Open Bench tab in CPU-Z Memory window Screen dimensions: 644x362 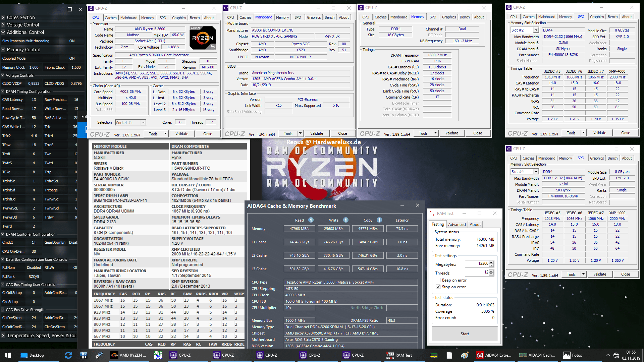point(465,17)
